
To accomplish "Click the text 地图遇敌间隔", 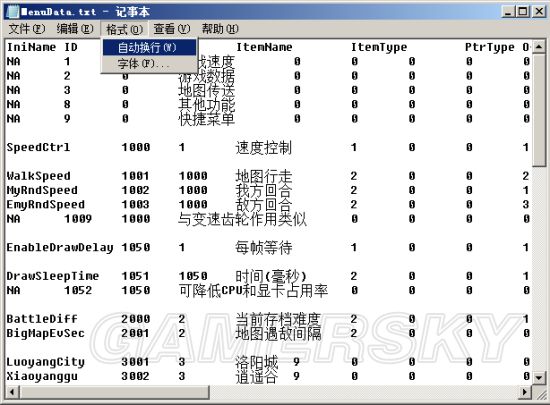I will (x=278, y=333).
